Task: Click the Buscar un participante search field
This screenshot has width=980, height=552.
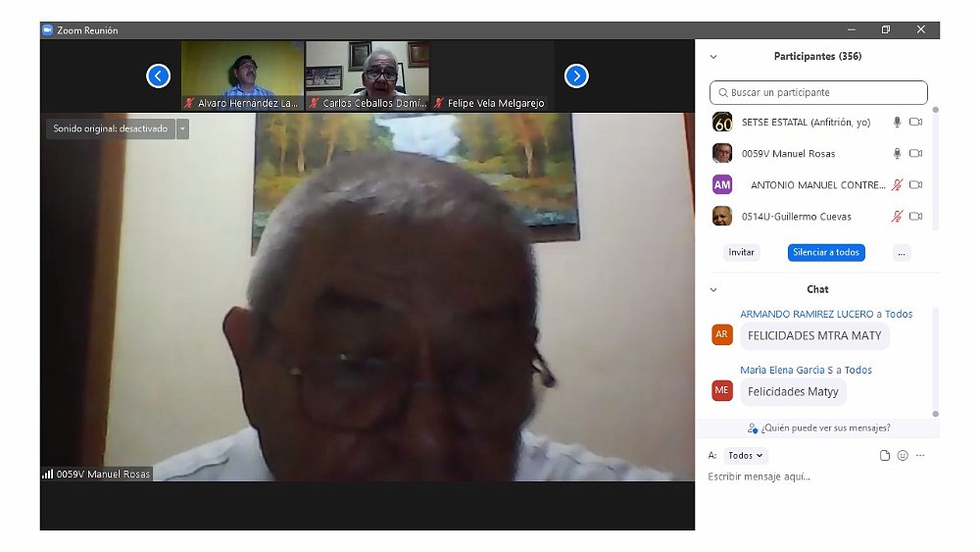Action: tap(818, 93)
